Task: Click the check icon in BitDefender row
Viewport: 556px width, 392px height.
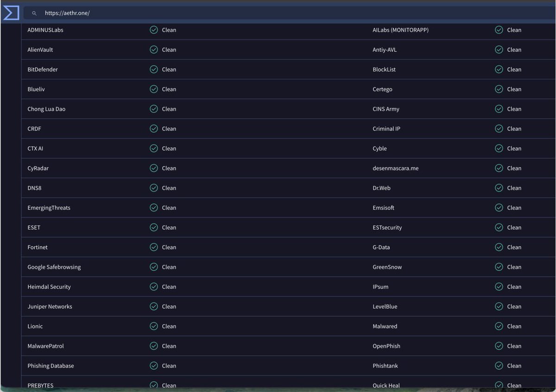Action: (x=154, y=69)
